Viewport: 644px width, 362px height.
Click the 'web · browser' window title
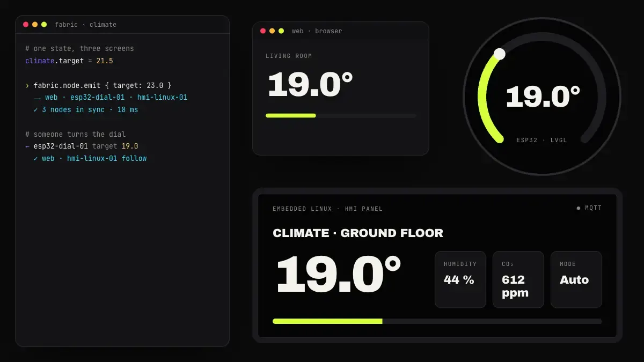(x=317, y=31)
